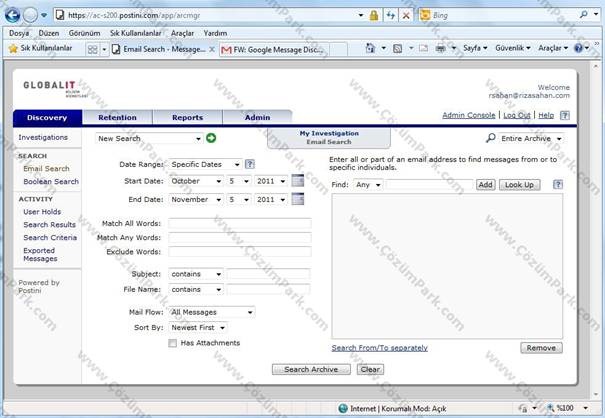Click the Look Up button

(519, 185)
